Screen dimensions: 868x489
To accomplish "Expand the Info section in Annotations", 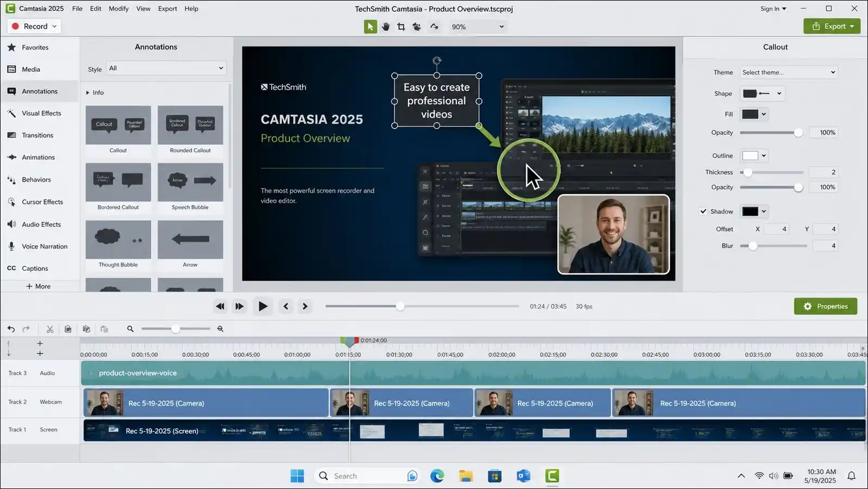I will point(88,93).
